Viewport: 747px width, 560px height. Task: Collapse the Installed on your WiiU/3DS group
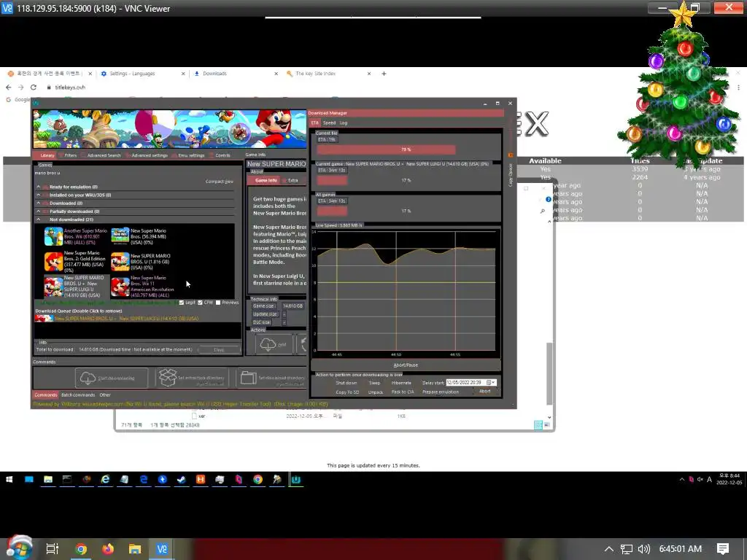tap(39, 195)
